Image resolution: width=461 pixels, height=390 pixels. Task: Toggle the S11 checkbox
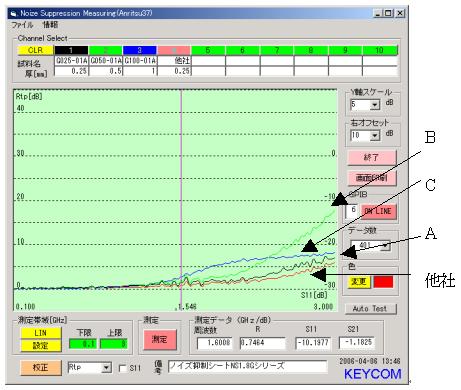pyautogui.click(x=123, y=368)
